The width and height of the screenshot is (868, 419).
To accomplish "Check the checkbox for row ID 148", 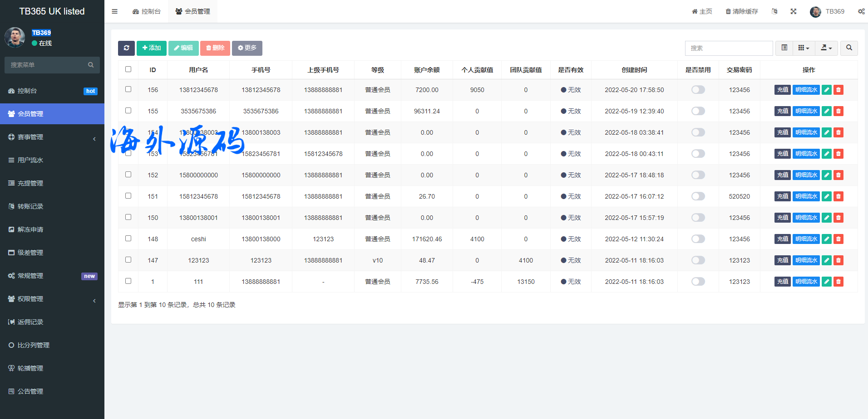I will 128,239.
